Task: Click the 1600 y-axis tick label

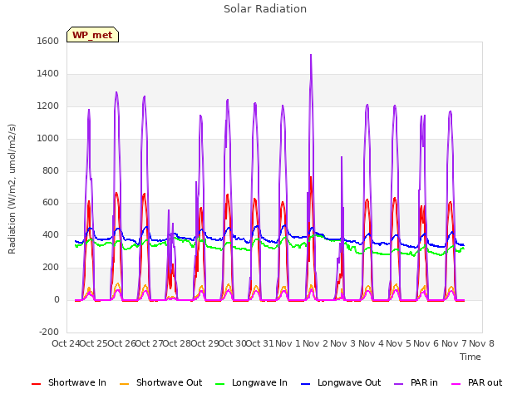Action: tap(48, 41)
